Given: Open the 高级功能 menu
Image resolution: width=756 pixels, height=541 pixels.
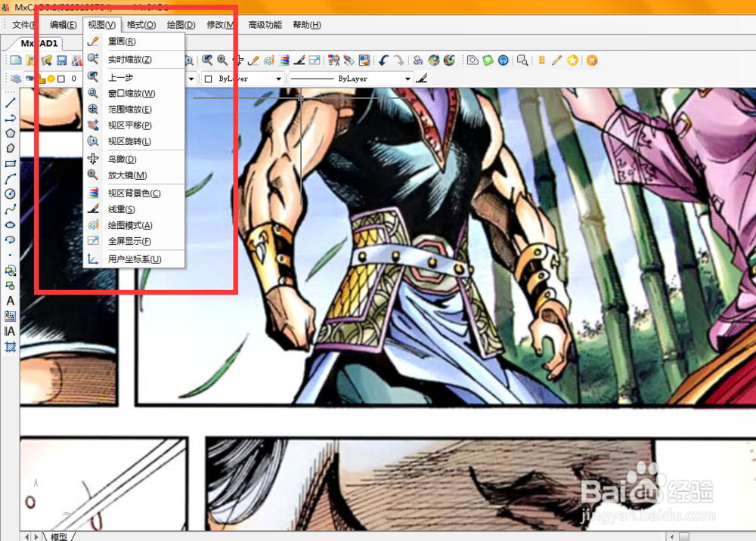Looking at the screenshot, I should (265, 25).
